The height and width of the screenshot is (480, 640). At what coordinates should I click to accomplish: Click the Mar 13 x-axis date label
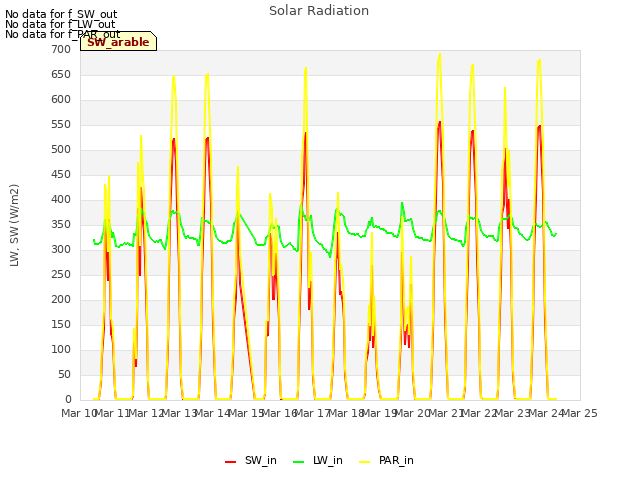(180, 413)
